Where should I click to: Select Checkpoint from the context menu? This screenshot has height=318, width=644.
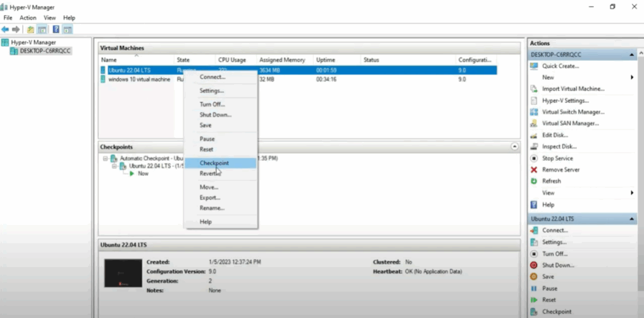[214, 163]
